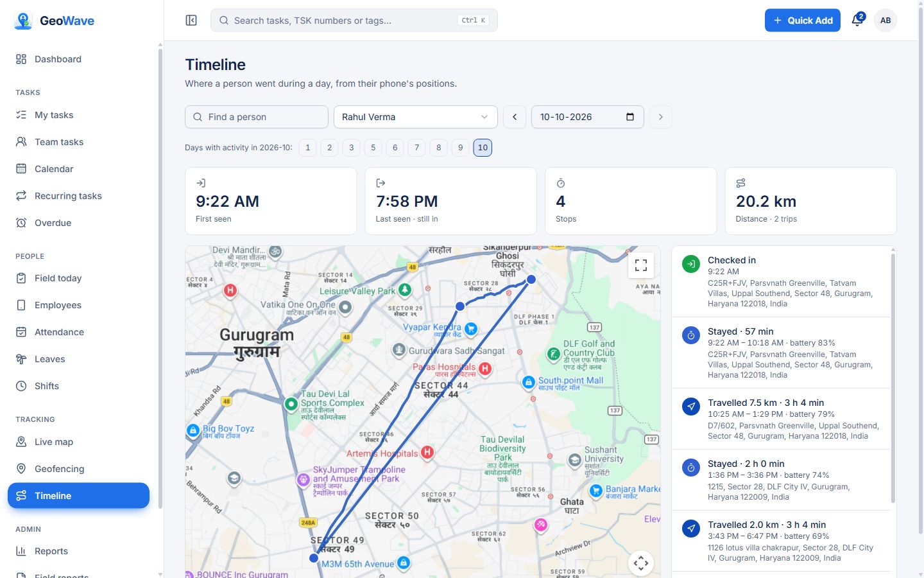Open the Attendance section
Image resolution: width=924 pixels, height=578 pixels.
[x=78, y=332]
